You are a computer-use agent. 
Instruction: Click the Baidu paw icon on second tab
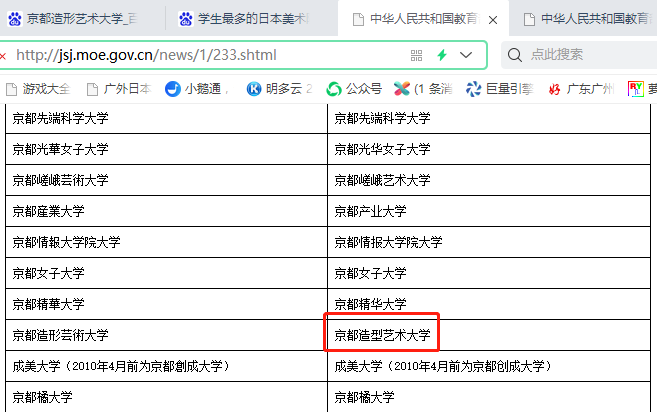pyautogui.click(x=186, y=19)
